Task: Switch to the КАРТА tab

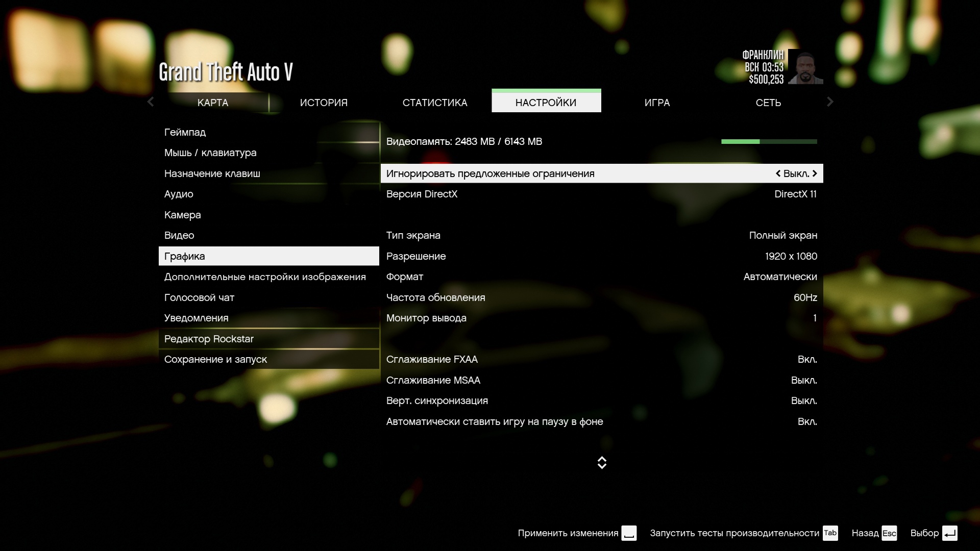Action: tap(213, 103)
